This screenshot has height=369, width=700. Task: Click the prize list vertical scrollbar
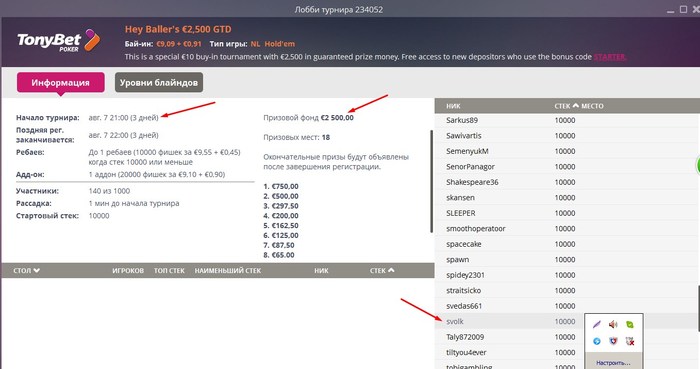(x=431, y=181)
